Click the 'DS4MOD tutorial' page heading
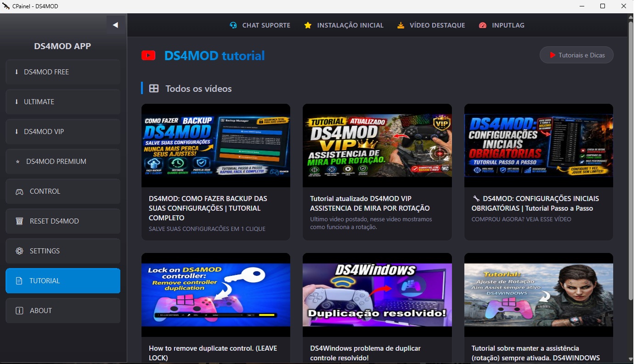Screen dimensions: 643x364 pyautogui.click(x=214, y=56)
